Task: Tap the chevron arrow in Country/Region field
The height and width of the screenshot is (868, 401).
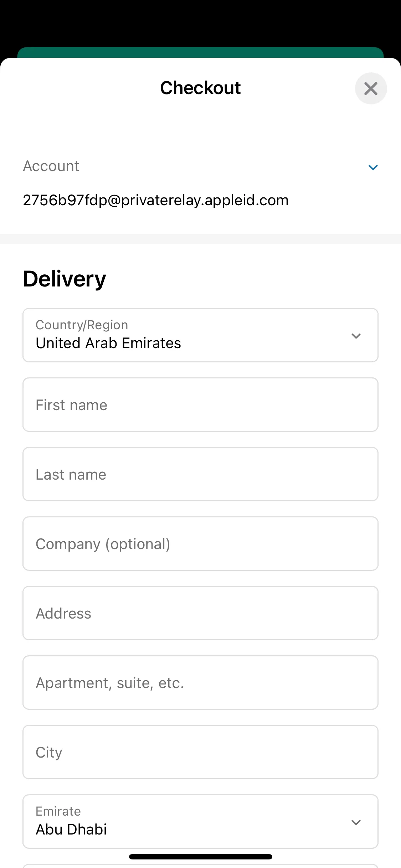Action: pyautogui.click(x=356, y=336)
